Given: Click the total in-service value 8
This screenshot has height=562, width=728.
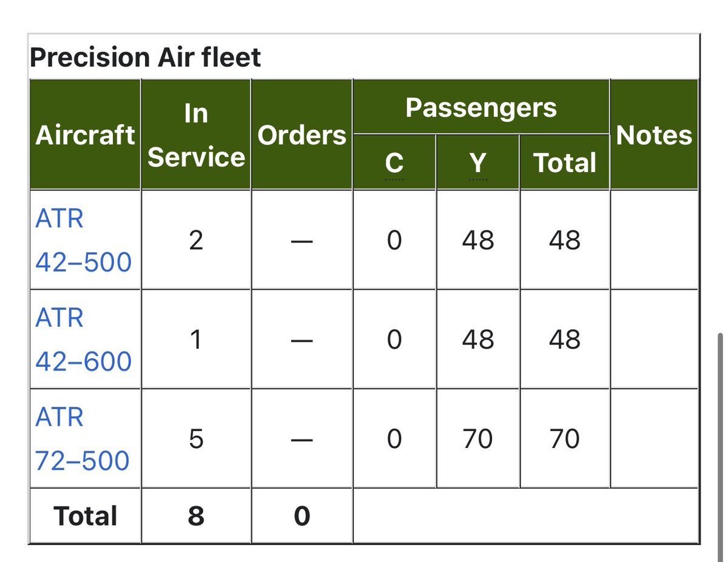Looking at the screenshot, I should (196, 516).
